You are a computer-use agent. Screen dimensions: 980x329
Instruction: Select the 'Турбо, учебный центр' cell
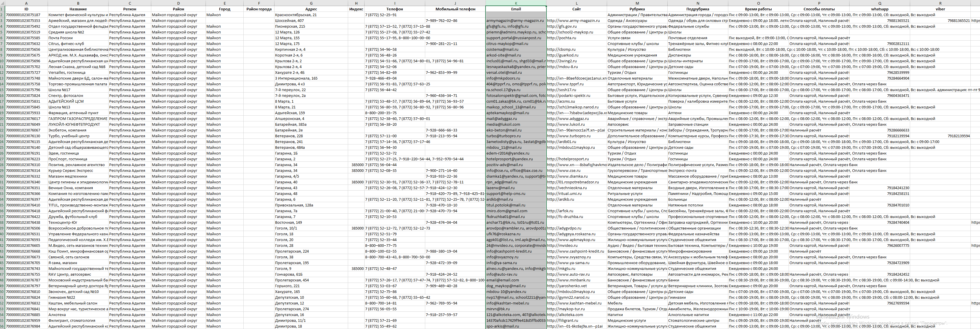pos(78,136)
